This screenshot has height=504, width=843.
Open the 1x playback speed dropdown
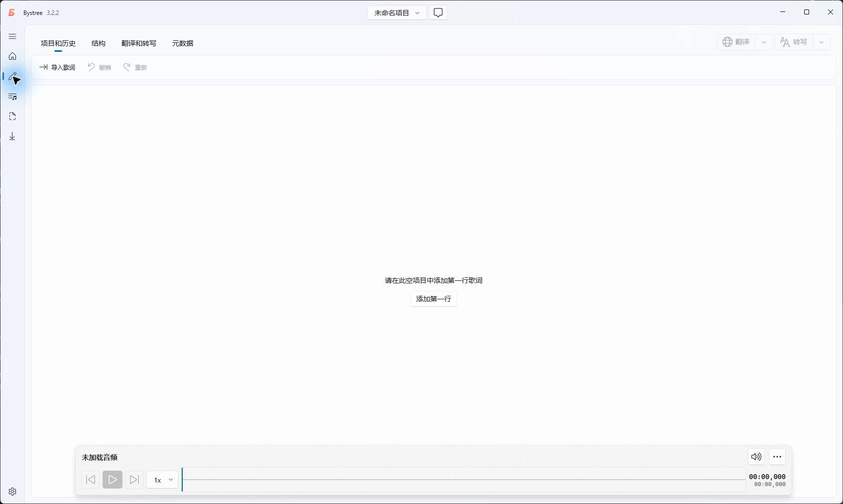[x=162, y=480]
